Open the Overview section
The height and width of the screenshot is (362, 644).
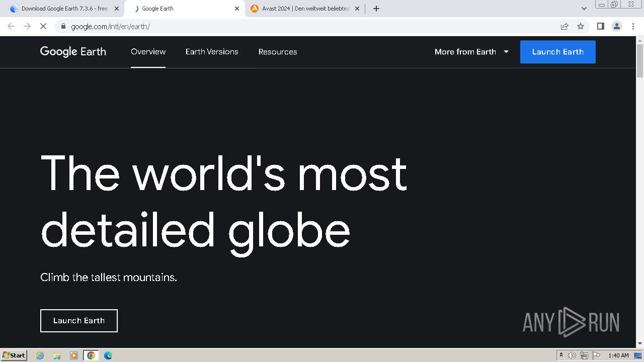148,52
